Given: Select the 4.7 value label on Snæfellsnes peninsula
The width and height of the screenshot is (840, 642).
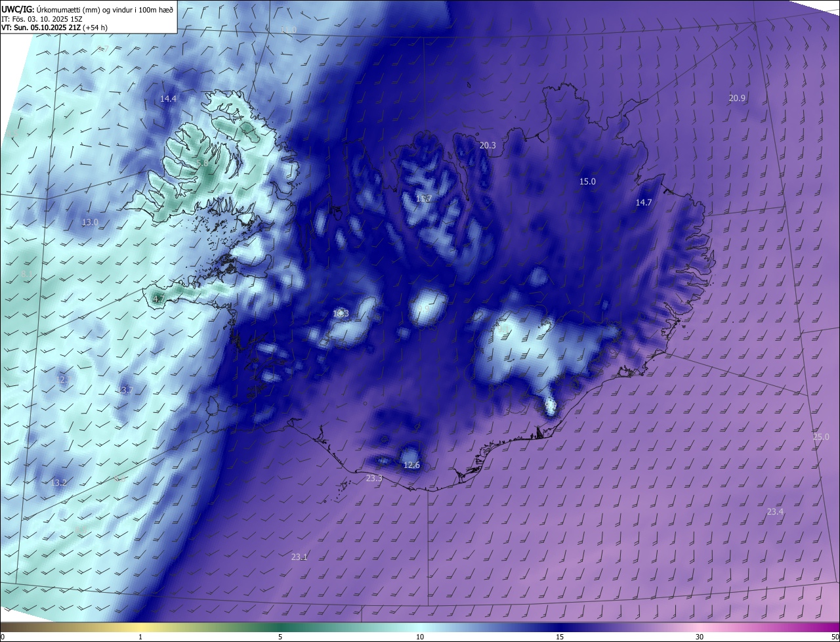Looking at the screenshot, I should (x=158, y=299).
